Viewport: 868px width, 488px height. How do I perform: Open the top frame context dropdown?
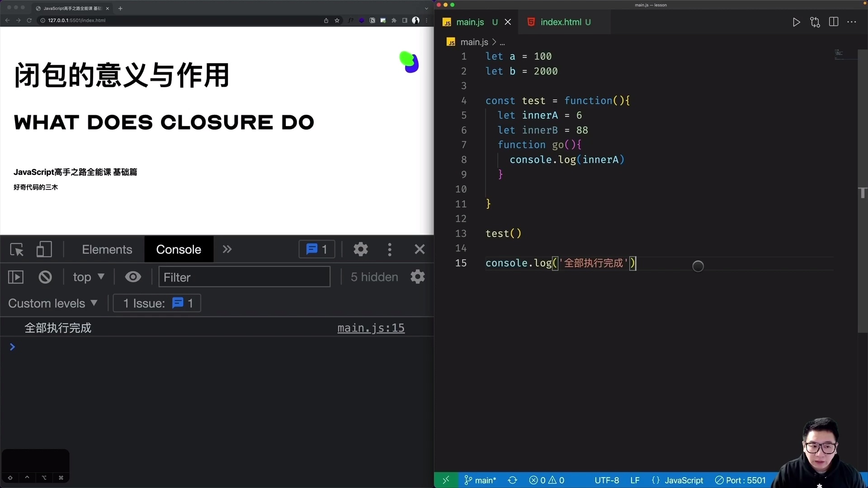point(88,277)
